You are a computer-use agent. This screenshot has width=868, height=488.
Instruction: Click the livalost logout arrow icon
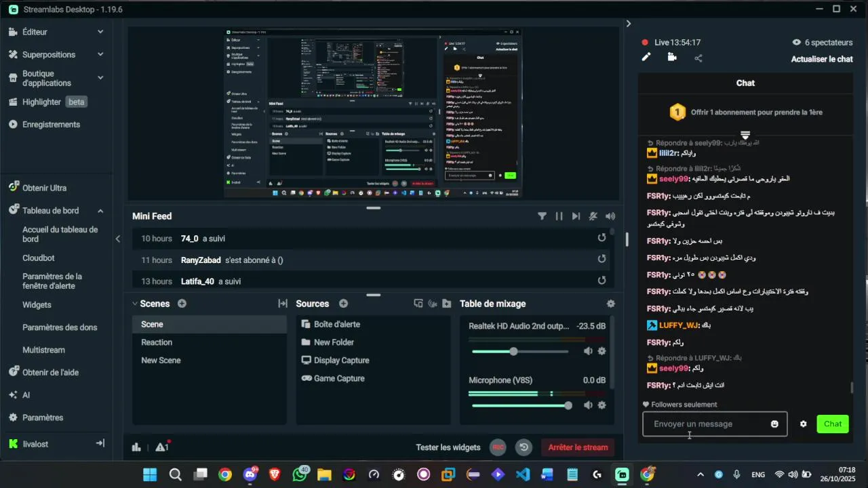tap(100, 443)
